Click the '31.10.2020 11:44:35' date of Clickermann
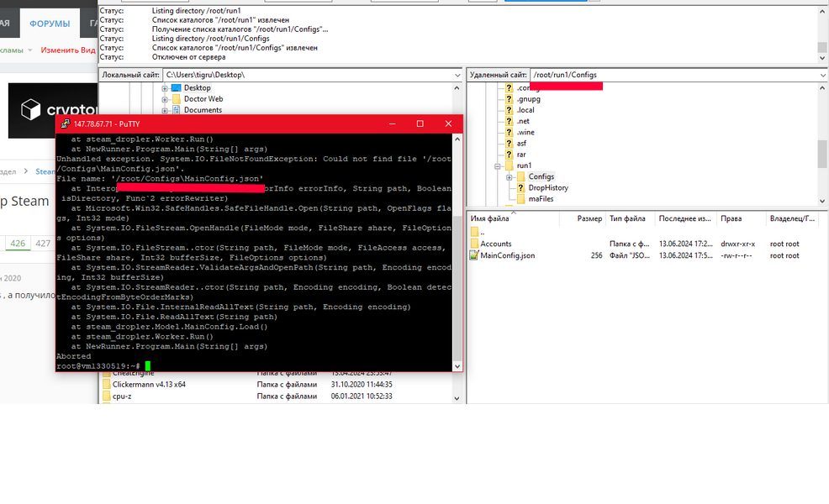 (x=362, y=384)
